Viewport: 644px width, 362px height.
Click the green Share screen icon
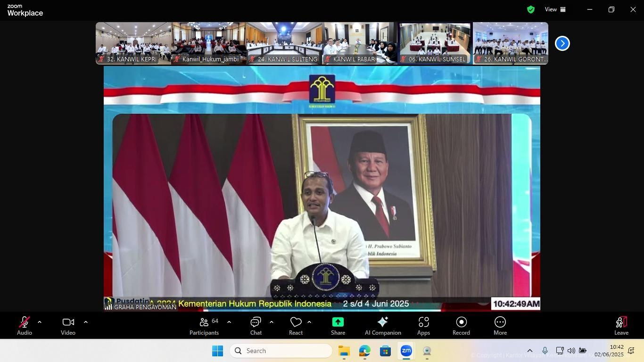pos(338,322)
